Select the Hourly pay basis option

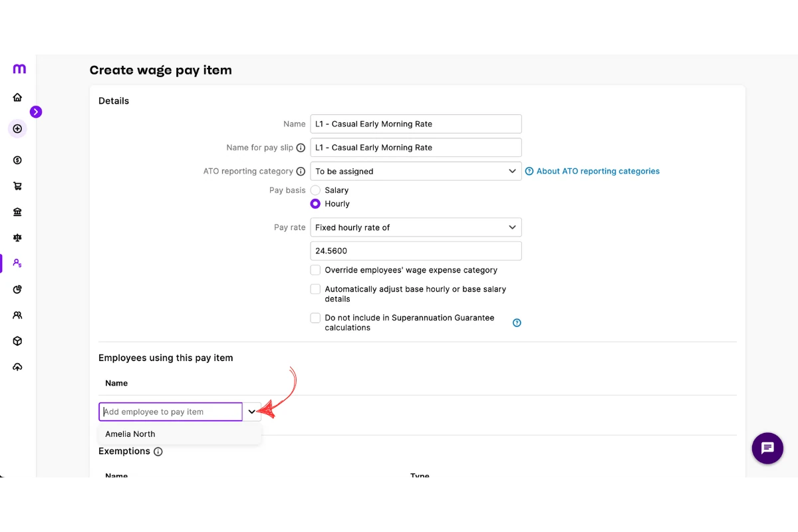pos(315,203)
